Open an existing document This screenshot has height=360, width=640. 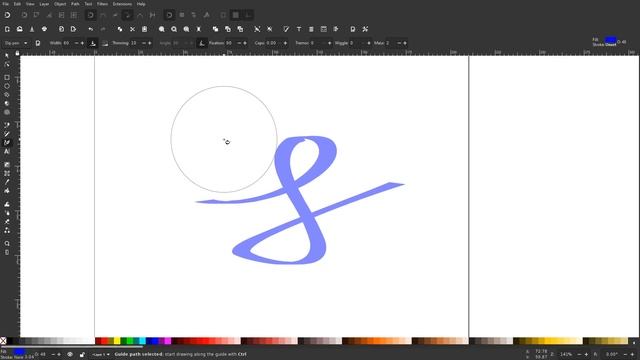(19, 29)
